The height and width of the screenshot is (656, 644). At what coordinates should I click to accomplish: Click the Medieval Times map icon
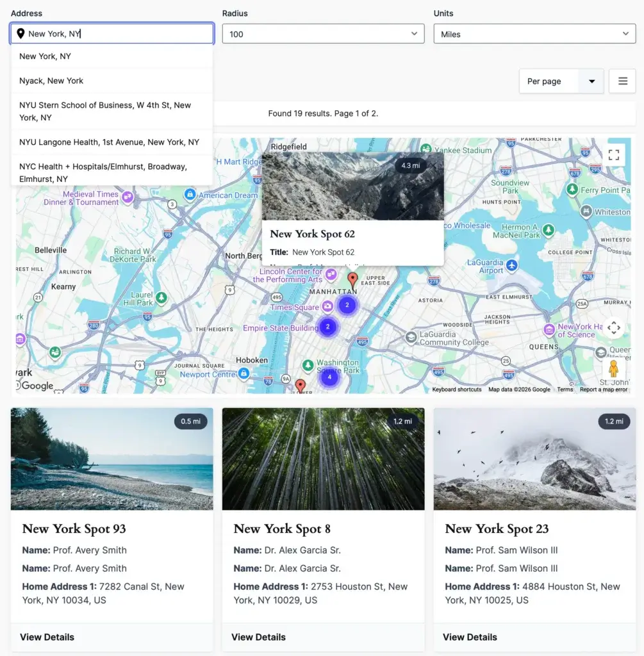[x=128, y=197]
